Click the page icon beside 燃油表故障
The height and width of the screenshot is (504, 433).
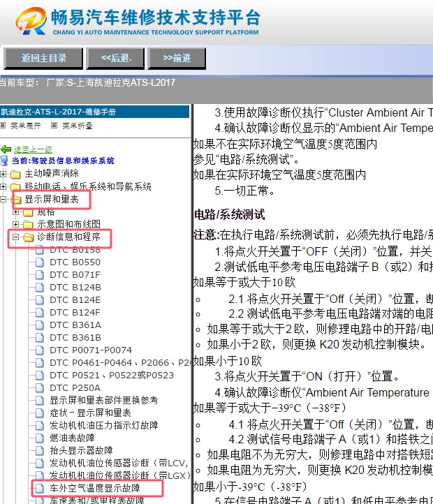(40, 438)
